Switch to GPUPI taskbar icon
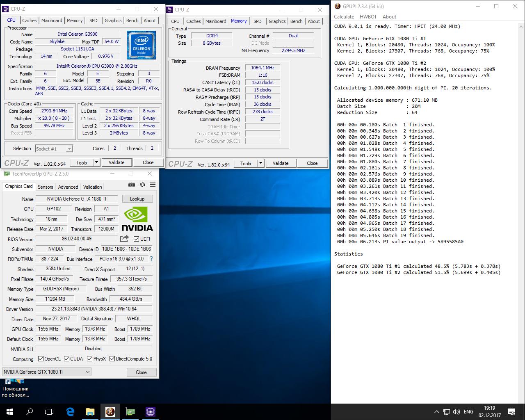This screenshot has height=420, width=525. tap(110, 412)
